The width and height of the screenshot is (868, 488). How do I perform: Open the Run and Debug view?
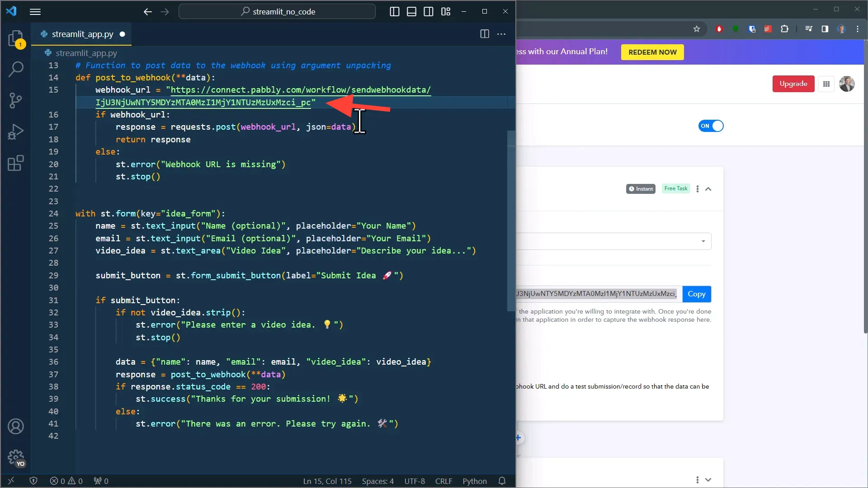pyautogui.click(x=16, y=131)
